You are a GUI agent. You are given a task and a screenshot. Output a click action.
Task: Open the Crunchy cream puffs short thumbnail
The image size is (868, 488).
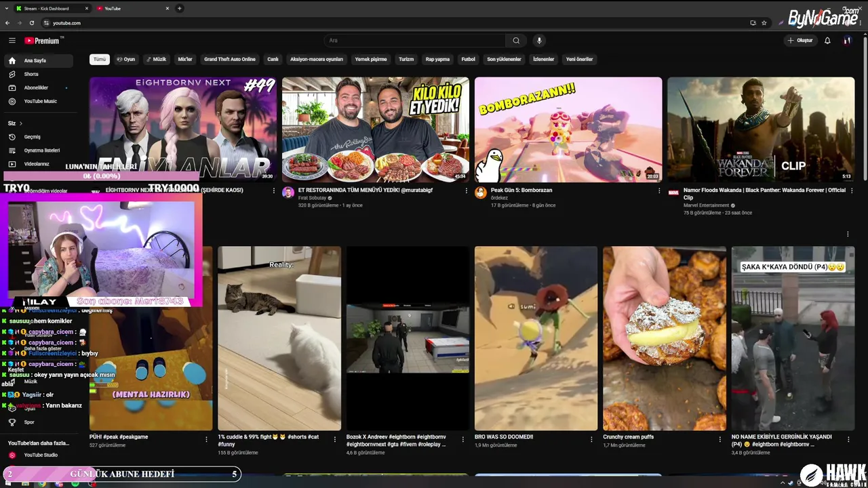tap(665, 338)
